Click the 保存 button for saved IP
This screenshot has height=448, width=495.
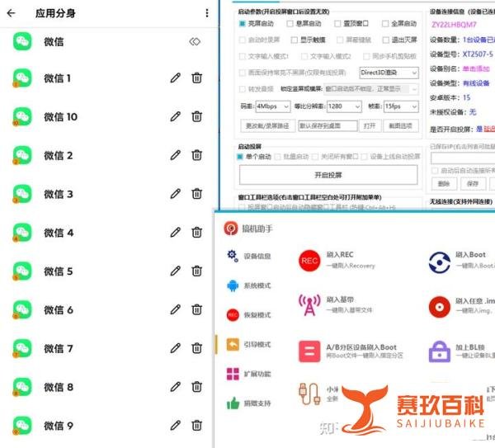pos(473,183)
